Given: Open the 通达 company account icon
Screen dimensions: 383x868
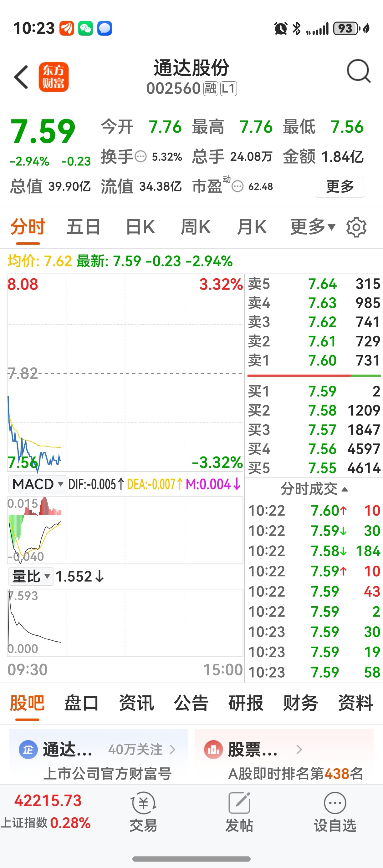Looking at the screenshot, I should pyautogui.click(x=28, y=749).
